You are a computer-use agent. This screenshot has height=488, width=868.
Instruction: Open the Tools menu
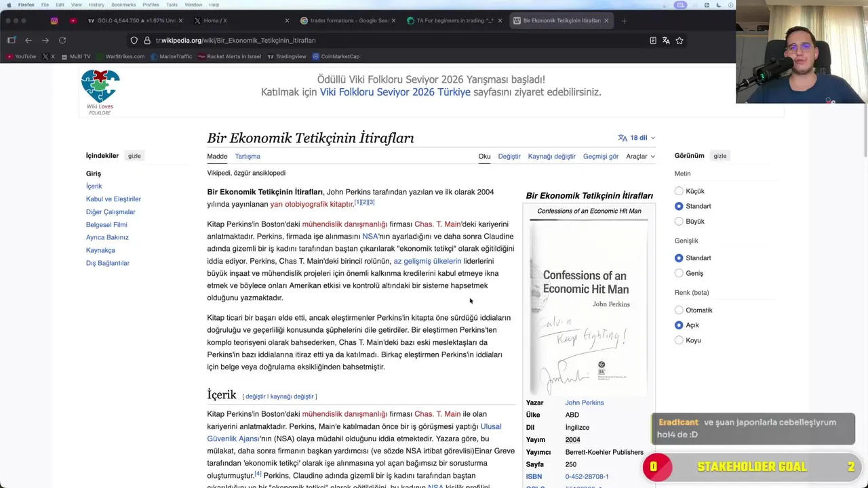click(172, 5)
